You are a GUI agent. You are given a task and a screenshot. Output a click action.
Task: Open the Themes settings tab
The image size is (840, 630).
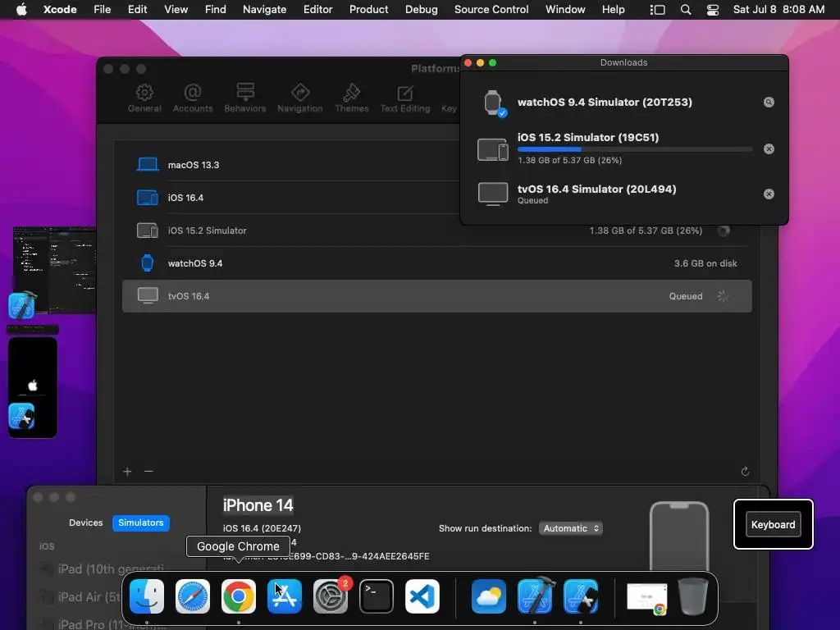tap(351, 98)
